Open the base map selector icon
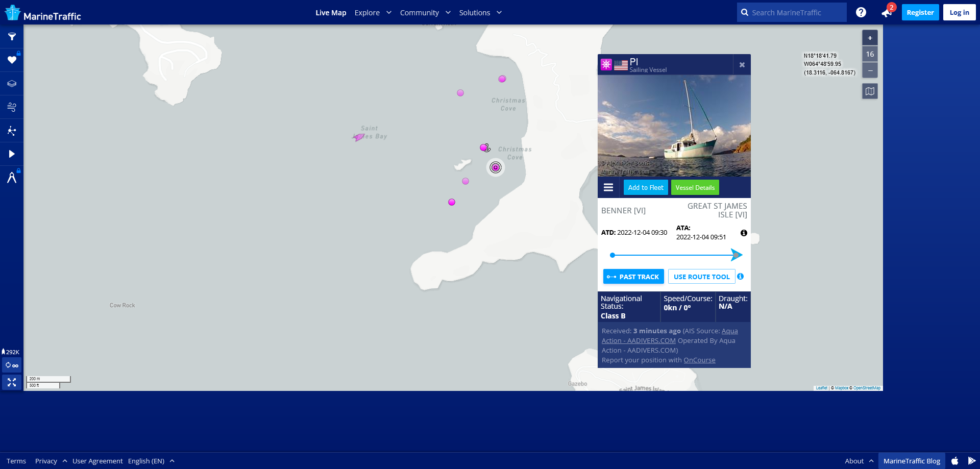 [x=870, y=91]
